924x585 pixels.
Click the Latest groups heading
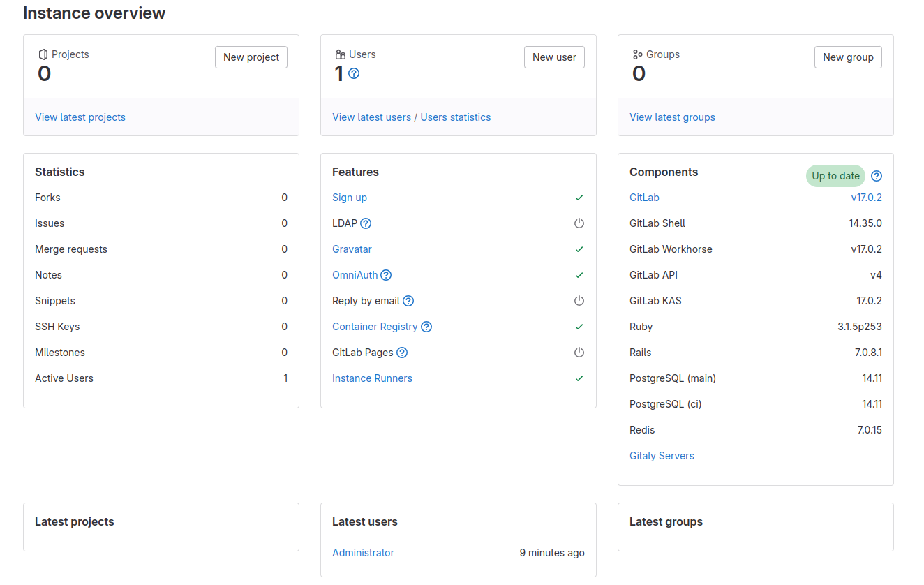(x=666, y=521)
